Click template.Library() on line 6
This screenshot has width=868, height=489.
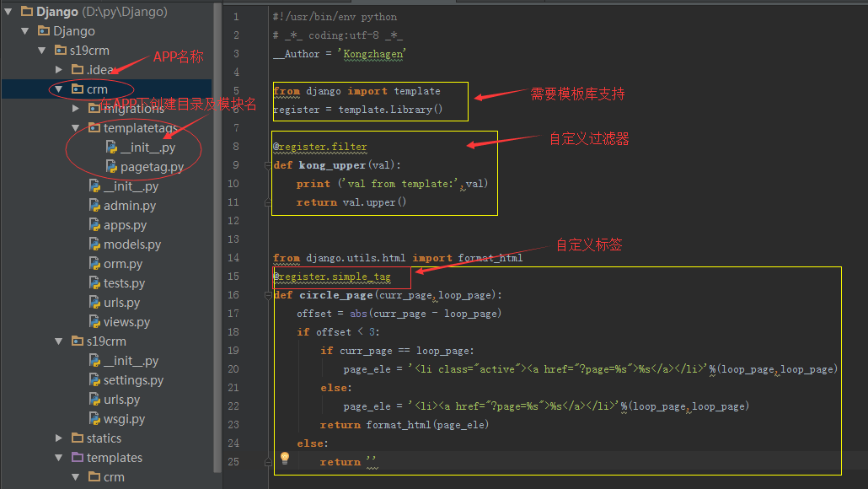coord(390,110)
